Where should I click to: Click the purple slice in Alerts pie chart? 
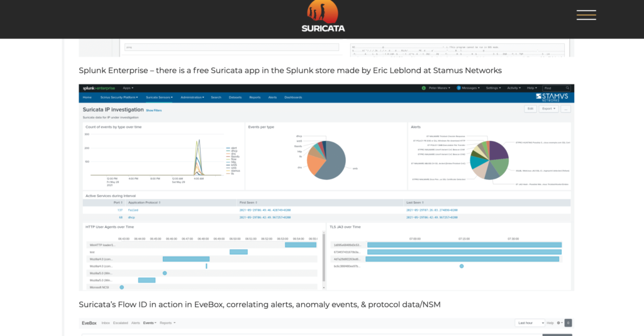point(498,150)
